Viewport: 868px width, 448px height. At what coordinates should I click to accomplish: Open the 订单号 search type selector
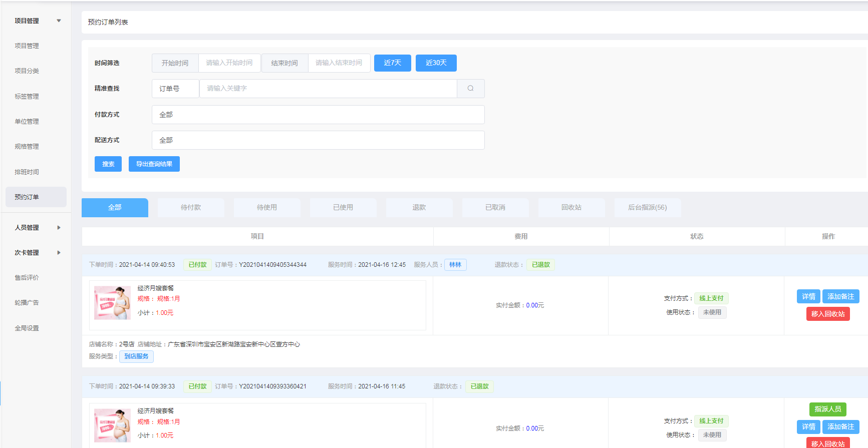[x=175, y=89]
